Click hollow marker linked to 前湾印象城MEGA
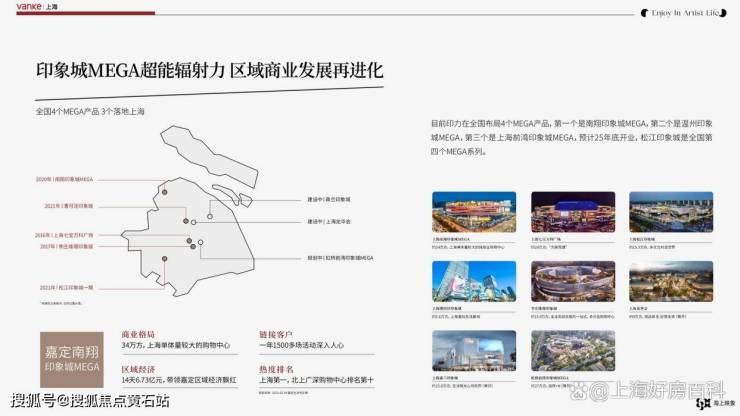Image resolution: width=740 pixels, height=416 pixels. click(x=201, y=242)
